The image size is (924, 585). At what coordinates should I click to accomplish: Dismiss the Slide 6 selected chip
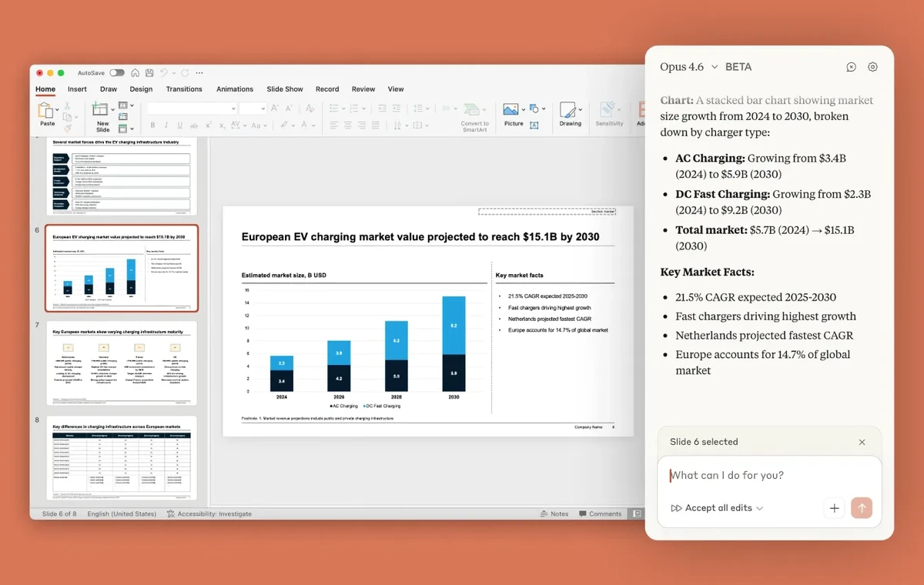point(862,442)
